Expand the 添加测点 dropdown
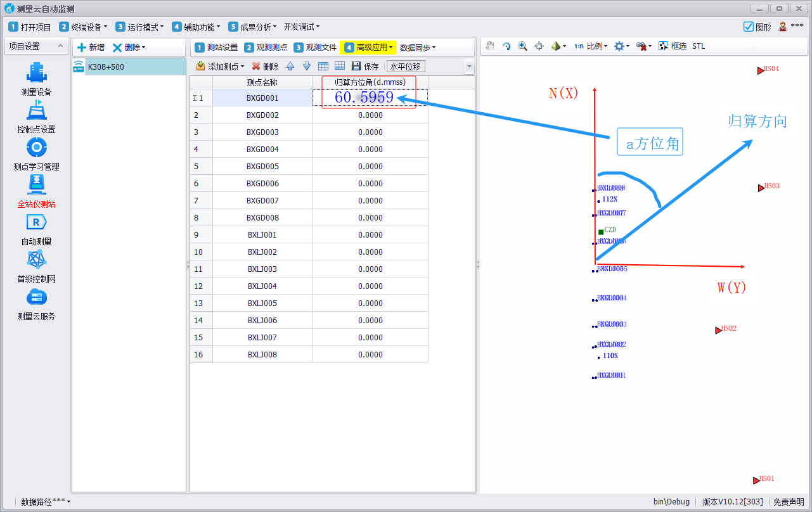 pyautogui.click(x=220, y=67)
